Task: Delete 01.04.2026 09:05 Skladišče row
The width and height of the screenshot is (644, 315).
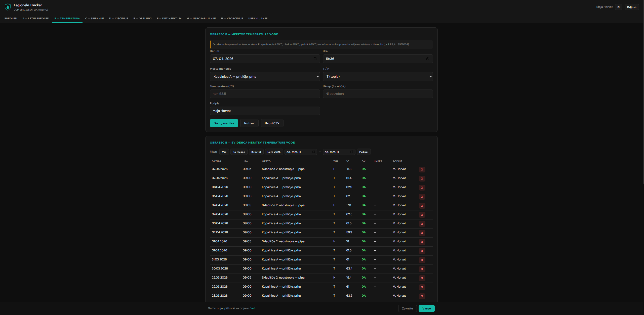Action: (x=422, y=242)
